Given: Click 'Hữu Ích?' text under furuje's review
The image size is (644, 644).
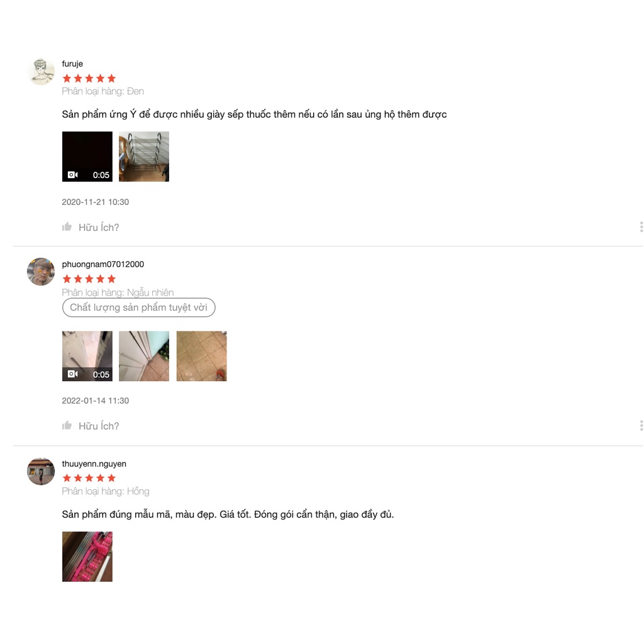Looking at the screenshot, I should tap(99, 227).
